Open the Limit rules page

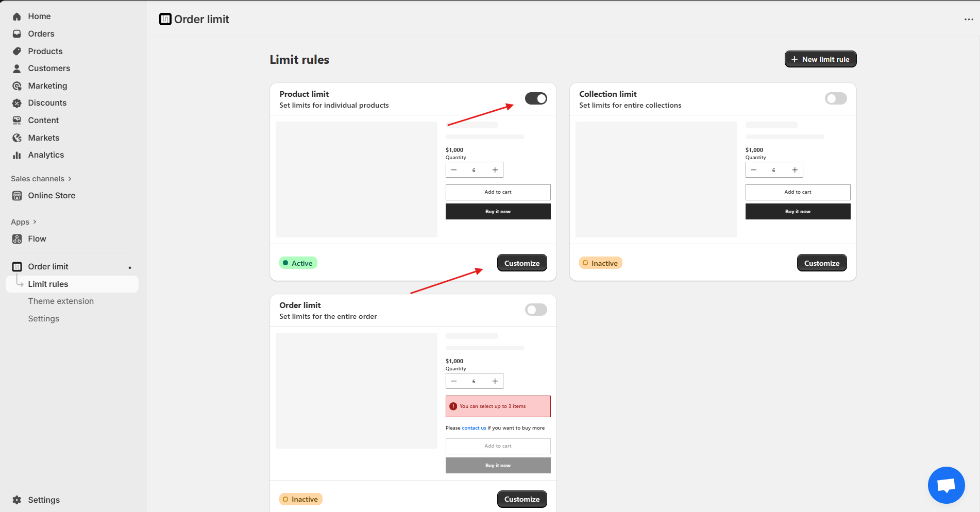[48, 284]
